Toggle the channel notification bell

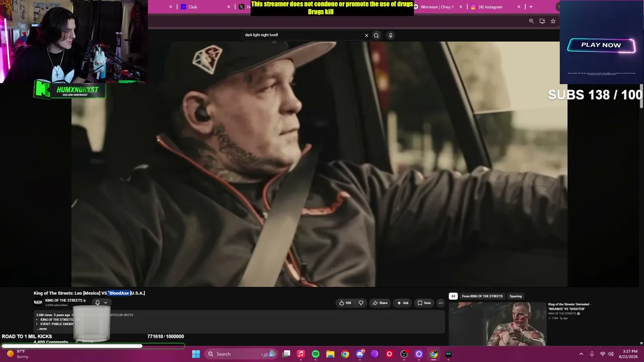coord(98,303)
